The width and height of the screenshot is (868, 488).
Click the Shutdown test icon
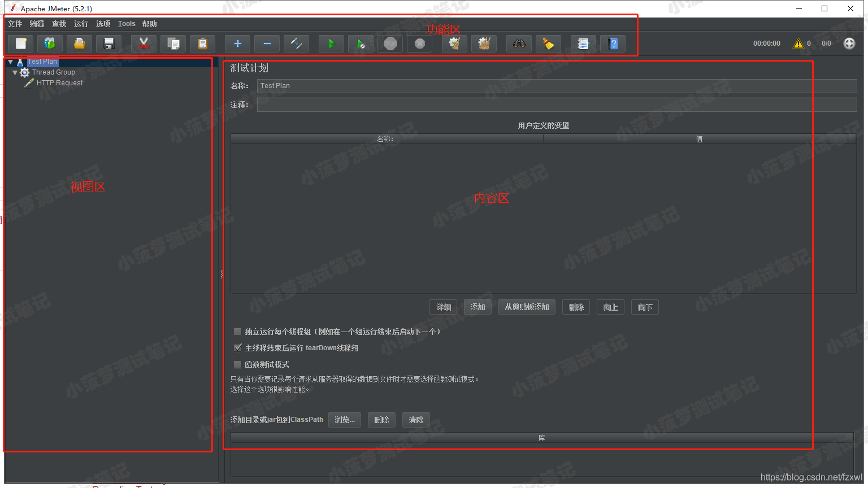(420, 43)
